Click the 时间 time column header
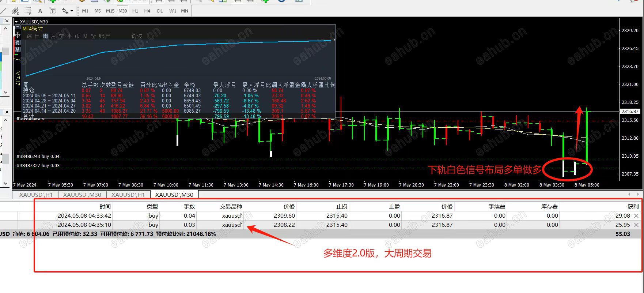This screenshot has height=293, width=644. [105, 207]
